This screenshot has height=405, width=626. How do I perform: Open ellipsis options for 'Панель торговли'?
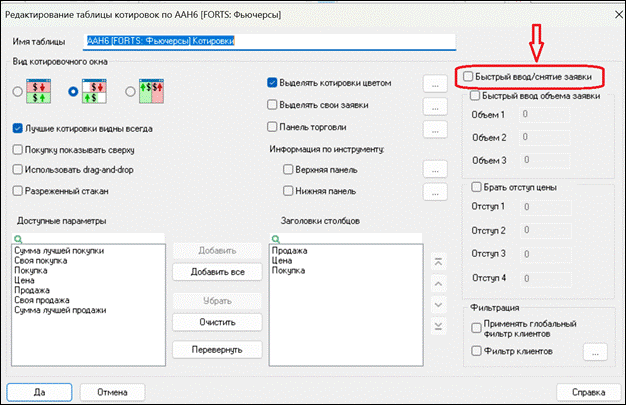pyautogui.click(x=433, y=128)
